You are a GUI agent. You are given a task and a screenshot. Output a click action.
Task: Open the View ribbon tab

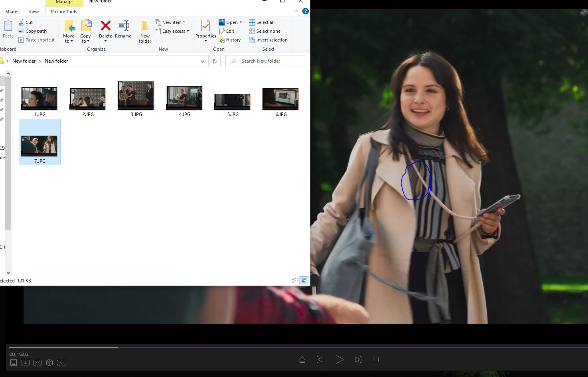tap(34, 12)
